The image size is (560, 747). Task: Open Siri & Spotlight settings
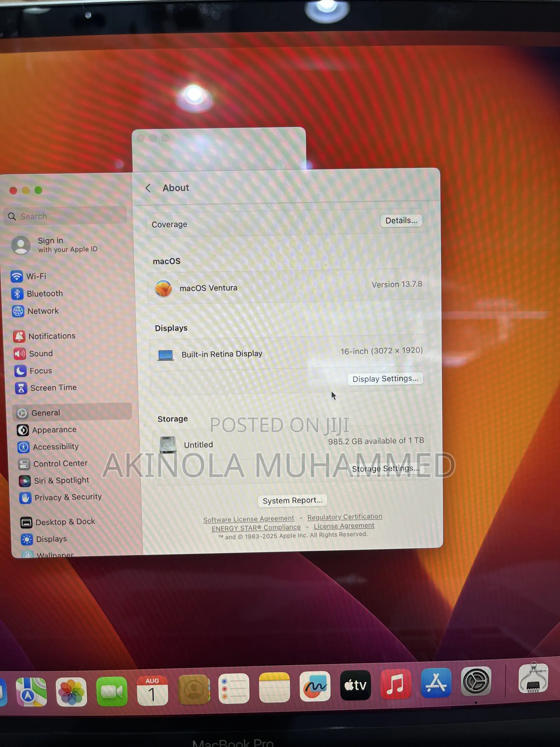pos(54,481)
